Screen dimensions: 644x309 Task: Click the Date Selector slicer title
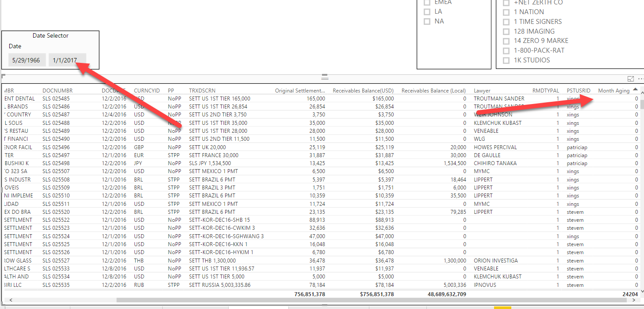[50, 35]
